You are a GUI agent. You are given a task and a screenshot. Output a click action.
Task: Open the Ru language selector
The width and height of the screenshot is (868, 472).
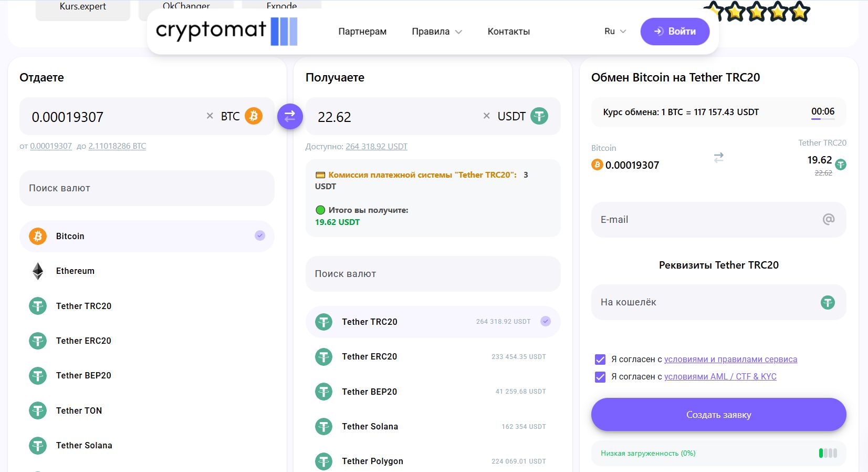tap(615, 32)
